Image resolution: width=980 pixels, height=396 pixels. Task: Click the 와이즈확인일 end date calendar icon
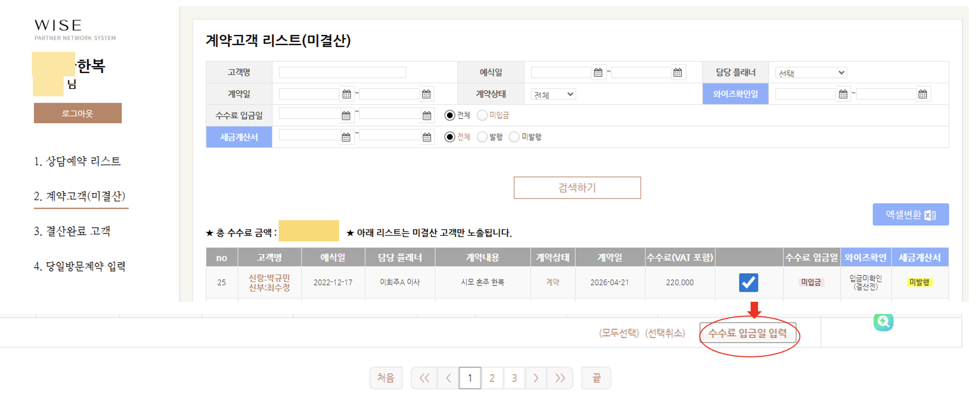coord(923,94)
